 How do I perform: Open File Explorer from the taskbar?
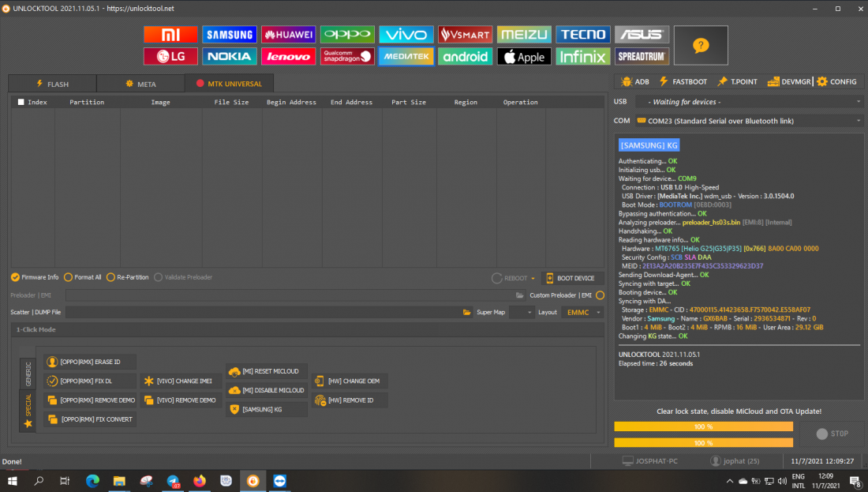(119, 481)
